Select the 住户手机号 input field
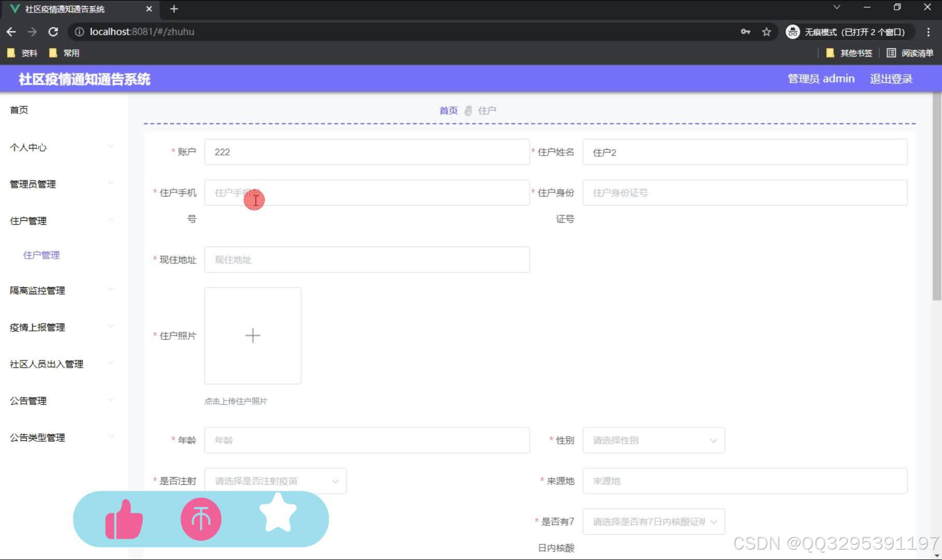The height and width of the screenshot is (560, 942). [x=367, y=192]
